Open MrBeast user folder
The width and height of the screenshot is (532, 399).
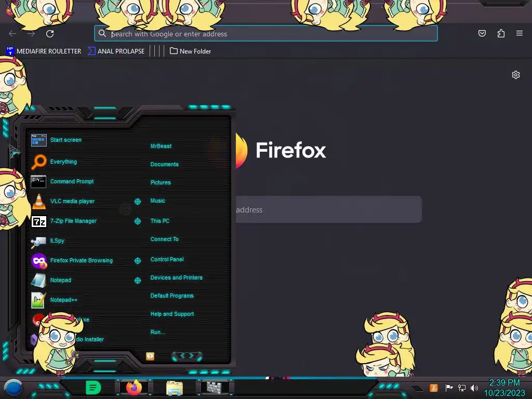coord(161,146)
